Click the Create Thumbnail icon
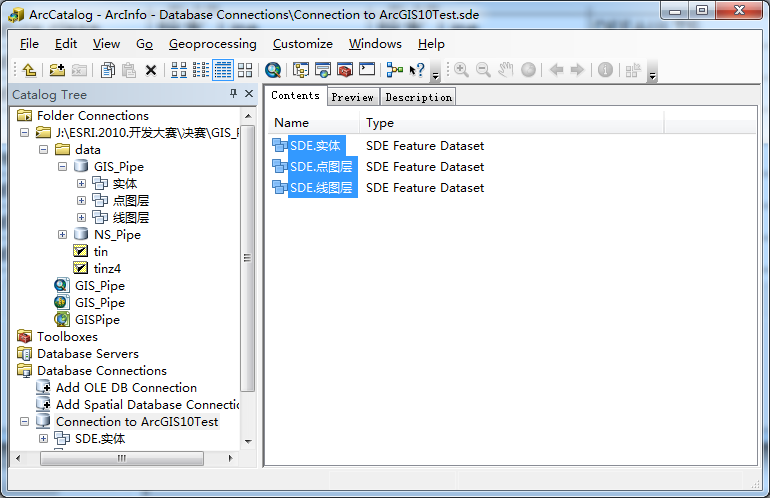This screenshot has height=498, width=770. pyautogui.click(x=633, y=70)
